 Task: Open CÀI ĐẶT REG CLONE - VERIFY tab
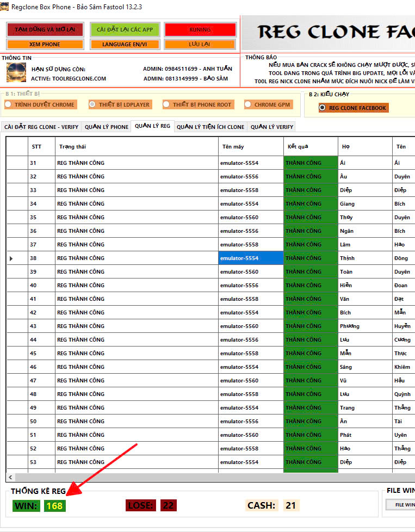(41, 127)
